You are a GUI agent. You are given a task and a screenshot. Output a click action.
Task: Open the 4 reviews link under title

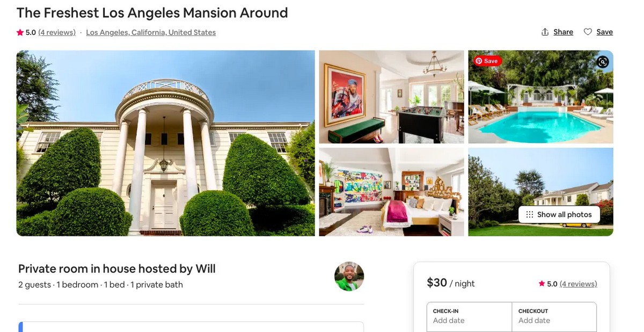[x=57, y=32]
